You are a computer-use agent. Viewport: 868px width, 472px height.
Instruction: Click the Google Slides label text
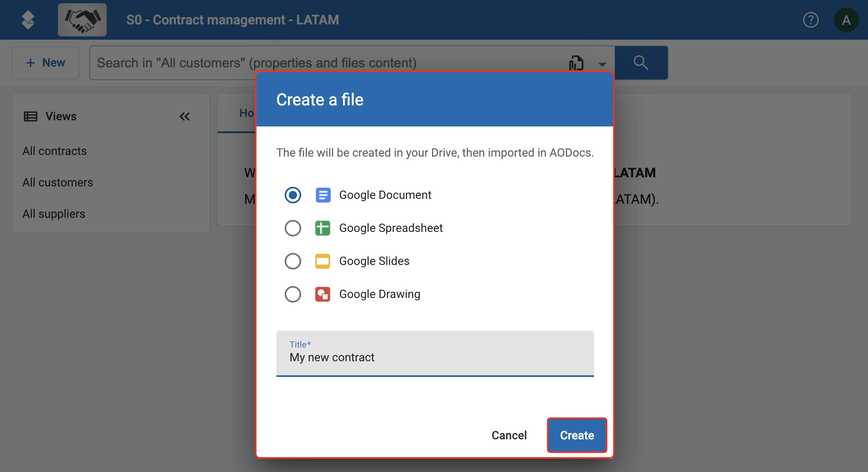pyautogui.click(x=374, y=261)
